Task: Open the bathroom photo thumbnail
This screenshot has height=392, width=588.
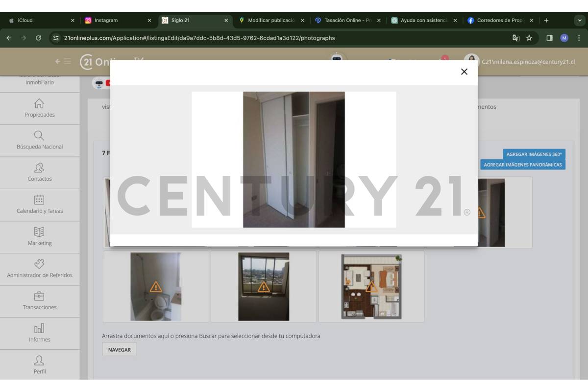Action: click(x=156, y=287)
